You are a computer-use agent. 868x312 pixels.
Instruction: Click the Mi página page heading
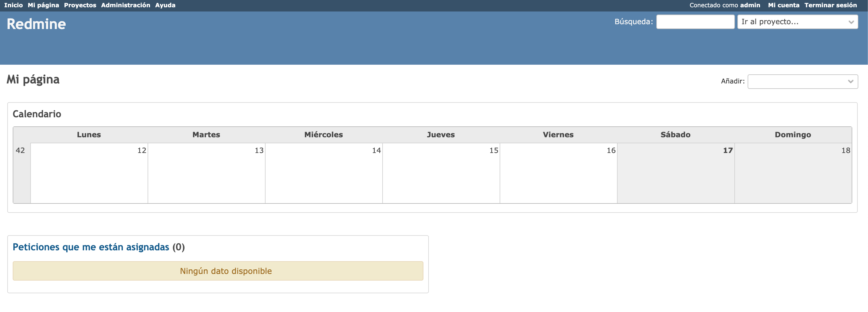tap(33, 80)
